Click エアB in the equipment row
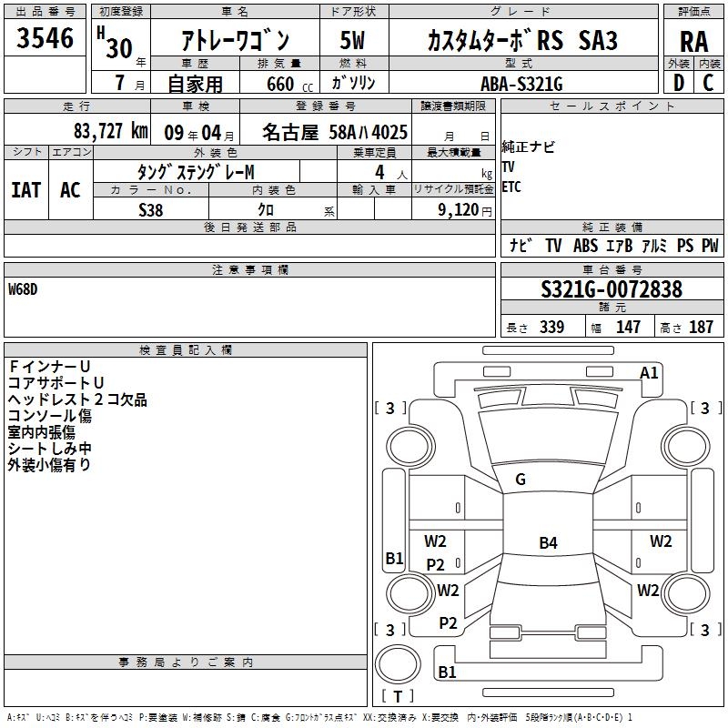Viewport: 728px width, 728px height. pos(620,246)
